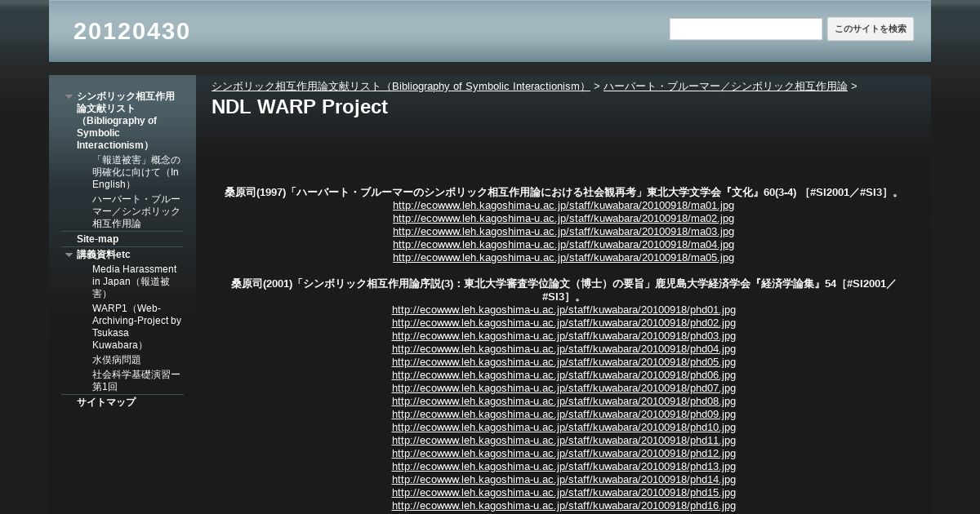Image resolution: width=980 pixels, height=514 pixels.
Task: Open the ma02.jpg link
Action: click(563, 219)
